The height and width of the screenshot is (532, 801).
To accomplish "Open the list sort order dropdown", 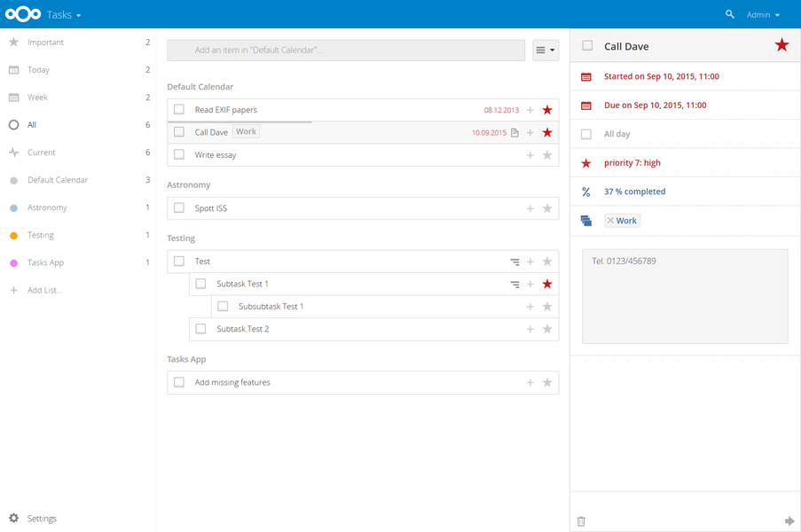I will coord(546,50).
